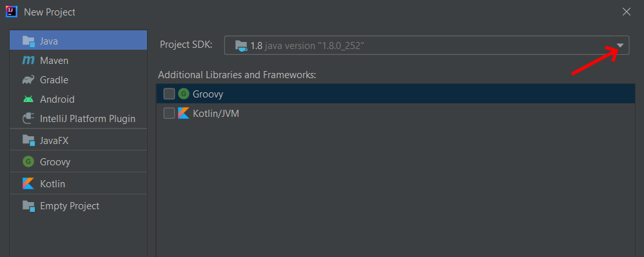Click the Gradle elephant icon
The image size is (644, 257).
click(x=28, y=80)
